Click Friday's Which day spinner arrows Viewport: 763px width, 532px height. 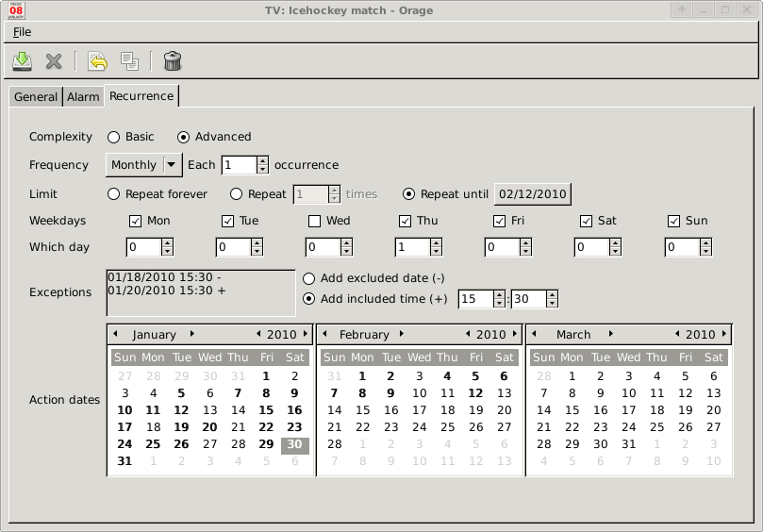(x=525, y=247)
